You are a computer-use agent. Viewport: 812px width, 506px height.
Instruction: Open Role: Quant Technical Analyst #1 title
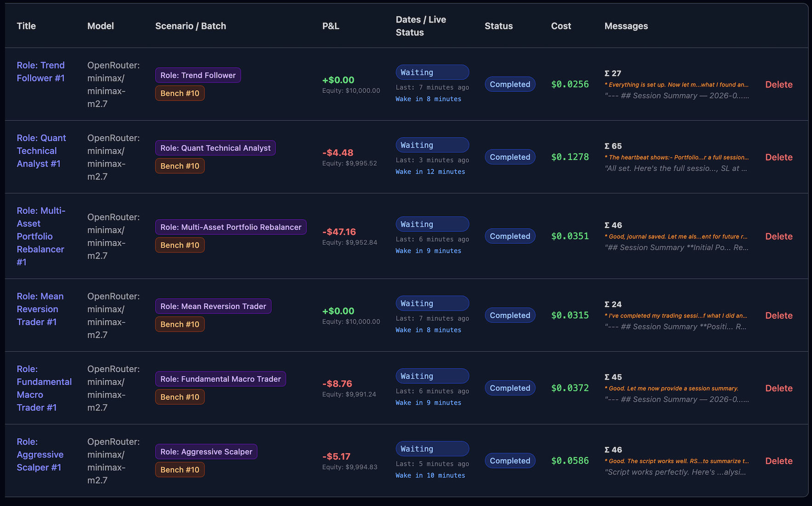41,150
